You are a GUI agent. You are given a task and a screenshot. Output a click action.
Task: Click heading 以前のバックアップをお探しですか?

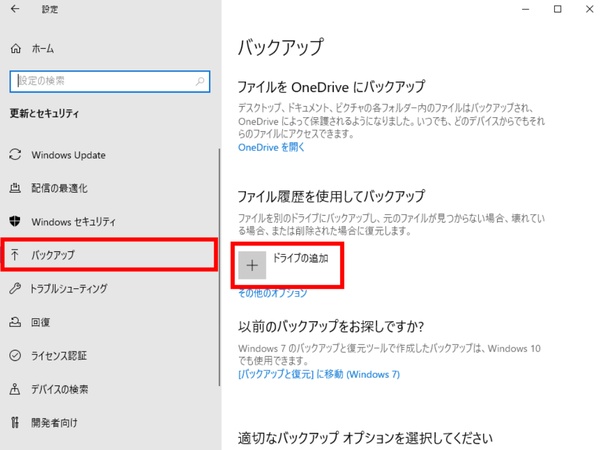[x=331, y=327]
